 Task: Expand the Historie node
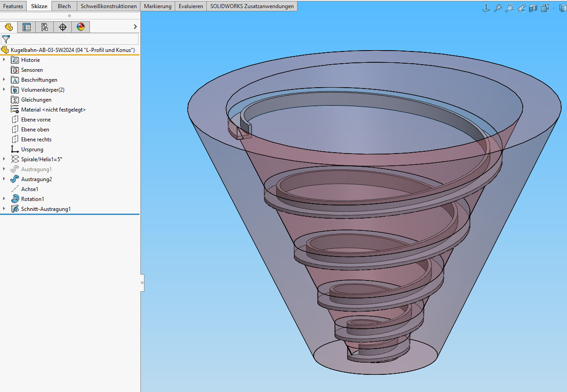[x=4, y=60]
